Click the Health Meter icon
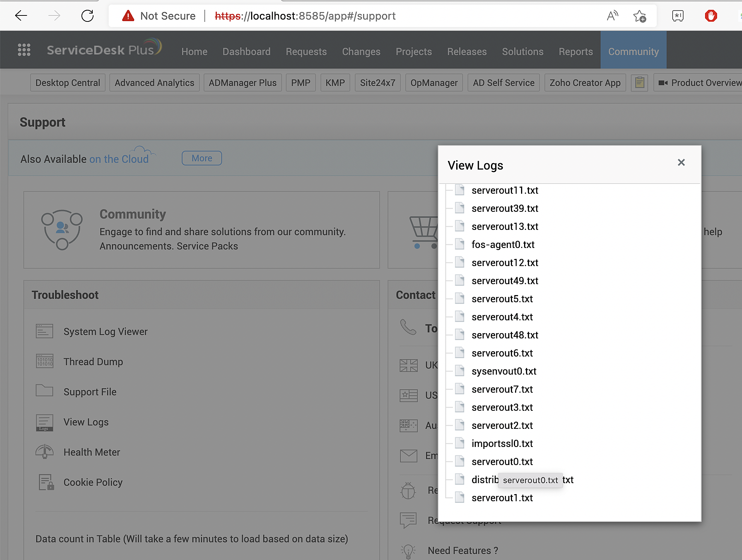742x560 pixels. click(x=44, y=452)
